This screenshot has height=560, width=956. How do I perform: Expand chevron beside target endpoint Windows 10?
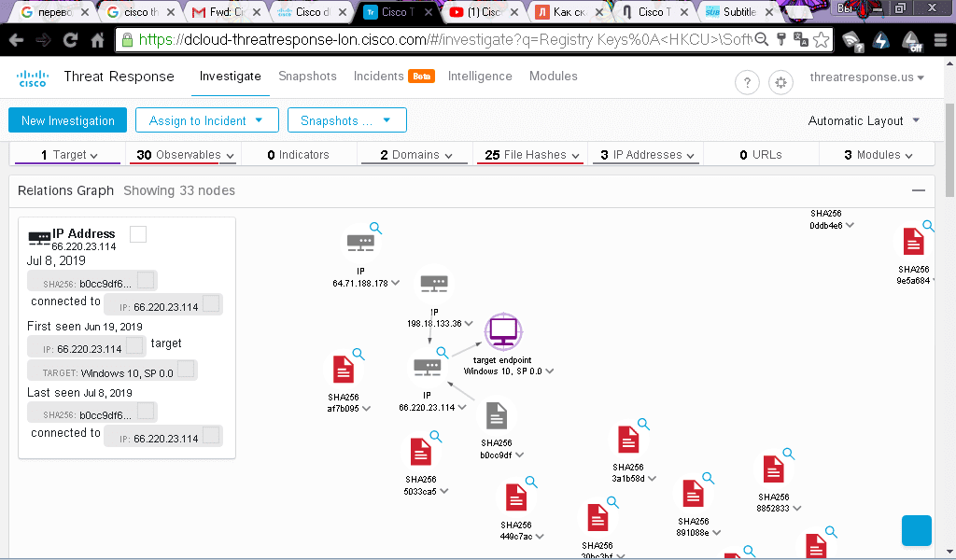(550, 371)
